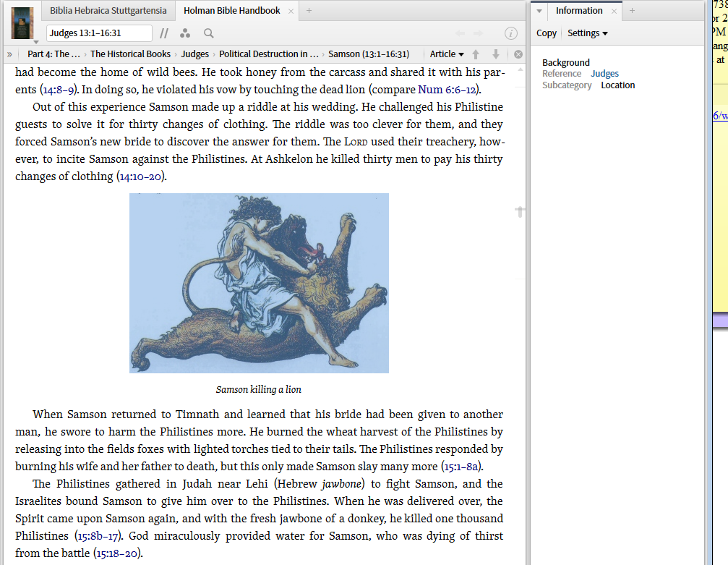
Task: Follow the 14:8–9 verse link
Action: click(x=59, y=90)
